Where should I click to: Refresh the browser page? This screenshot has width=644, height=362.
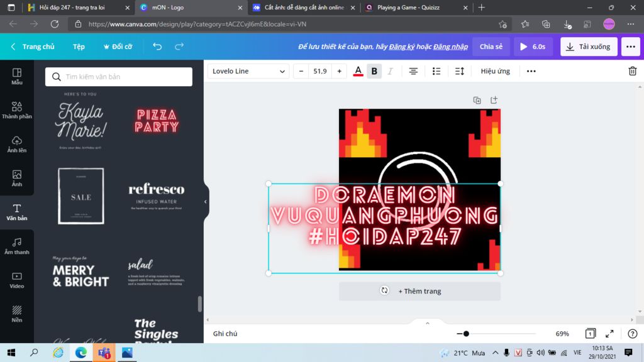point(54,25)
